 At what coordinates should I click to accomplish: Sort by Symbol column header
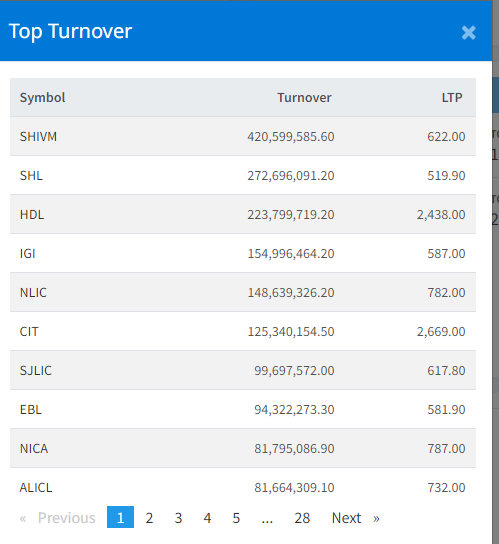click(x=42, y=97)
